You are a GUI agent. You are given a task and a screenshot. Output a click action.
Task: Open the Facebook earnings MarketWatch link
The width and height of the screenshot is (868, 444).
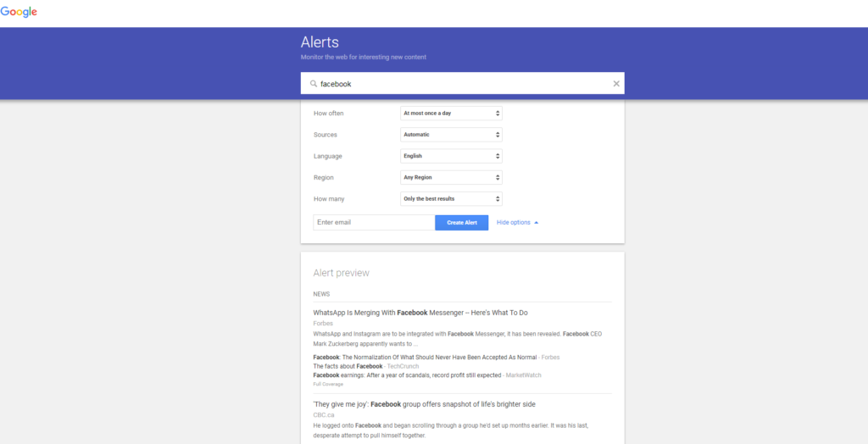(x=406, y=375)
